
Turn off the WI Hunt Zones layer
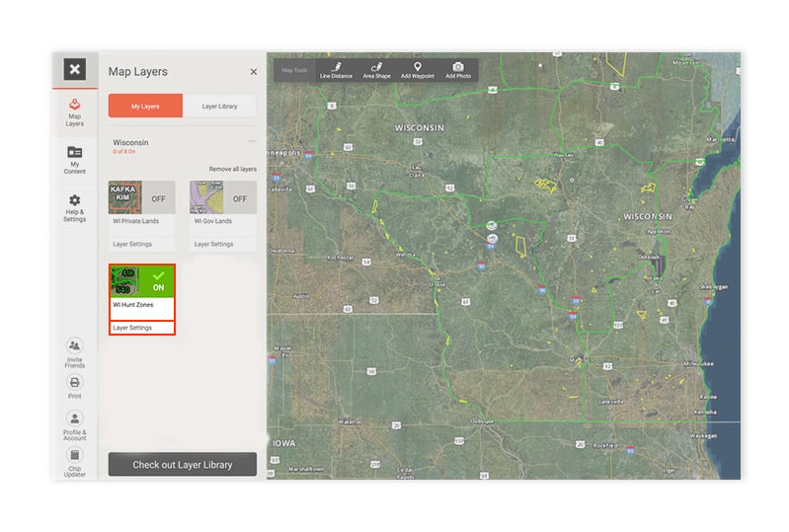click(x=157, y=280)
